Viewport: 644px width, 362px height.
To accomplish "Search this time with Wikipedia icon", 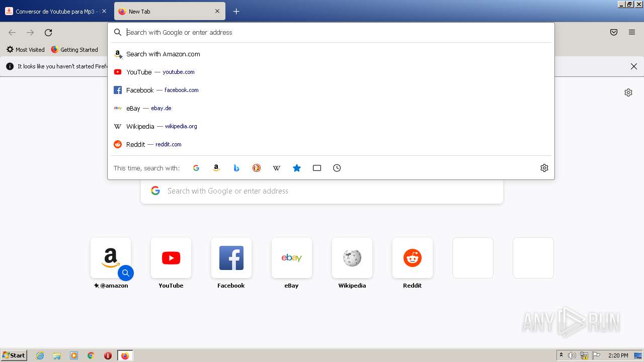I will 277,168.
